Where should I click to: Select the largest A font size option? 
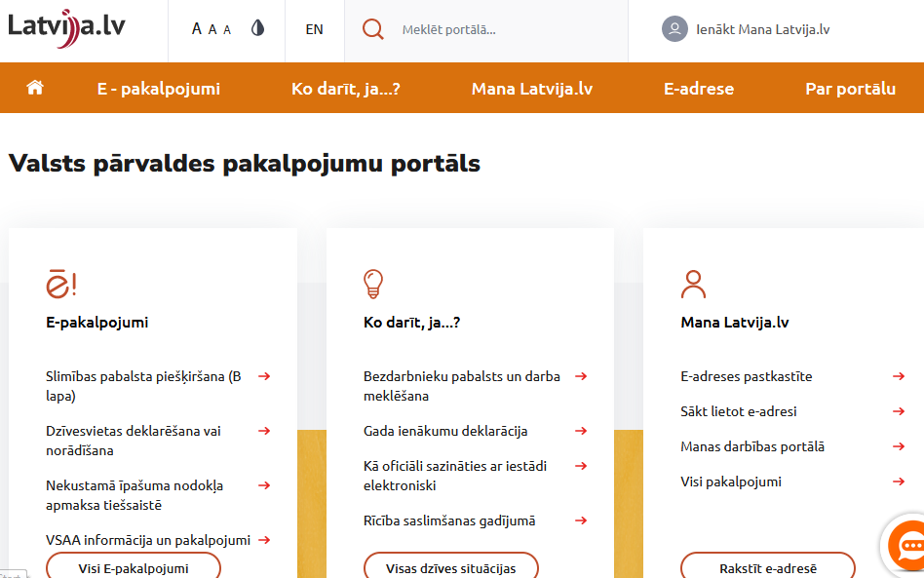195,27
